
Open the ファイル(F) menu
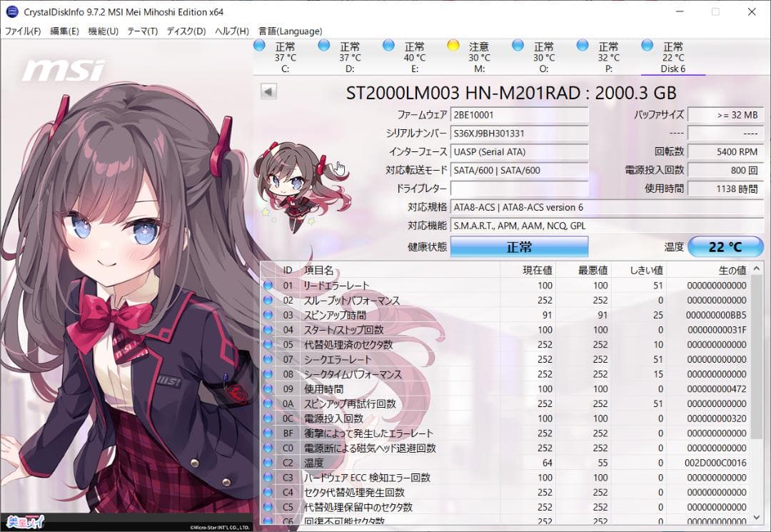[23, 31]
